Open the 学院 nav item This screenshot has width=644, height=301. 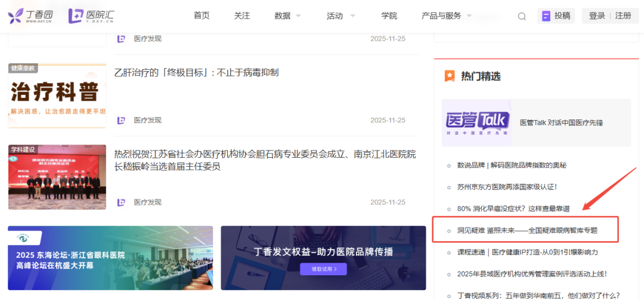click(x=389, y=16)
